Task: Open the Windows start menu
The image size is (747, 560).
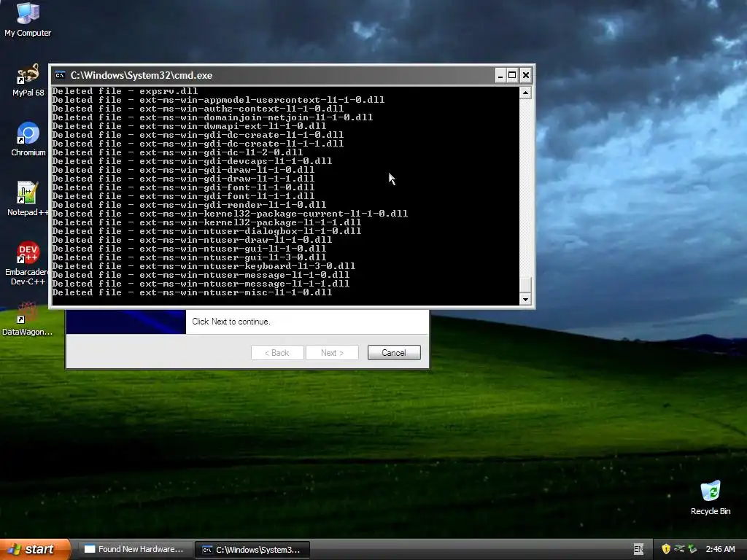Action: (x=35, y=549)
